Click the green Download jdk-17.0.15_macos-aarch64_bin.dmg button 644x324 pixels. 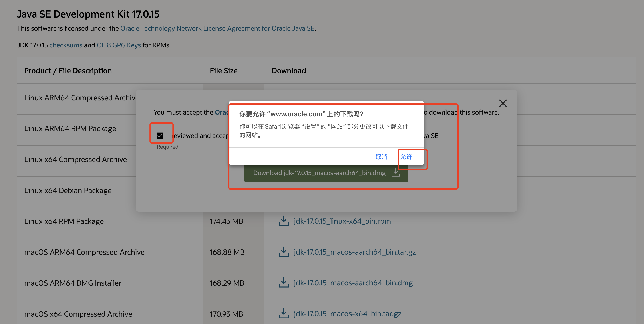[x=326, y=173]
